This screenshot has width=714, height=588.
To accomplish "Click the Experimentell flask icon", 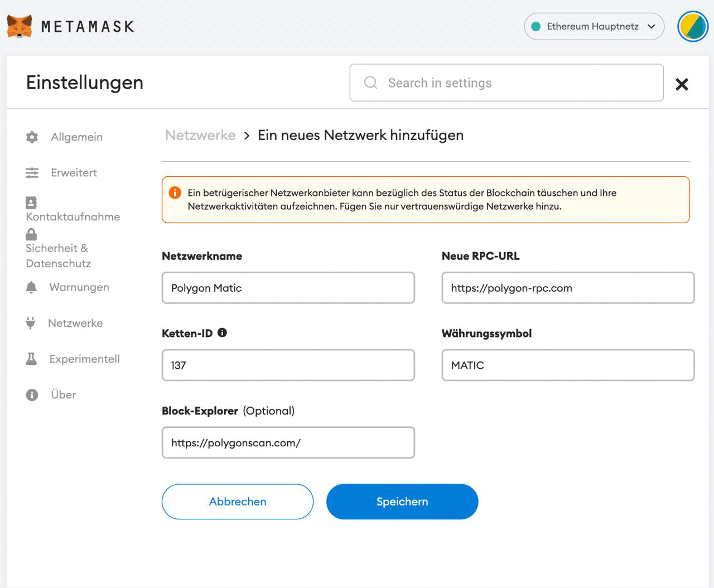I will pos(31,359).
